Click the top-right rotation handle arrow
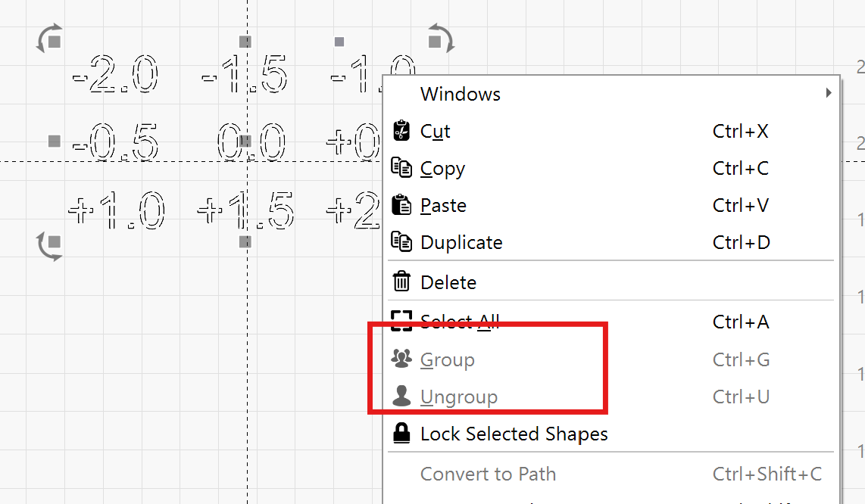The image size is (865, 504). point(441,39)
